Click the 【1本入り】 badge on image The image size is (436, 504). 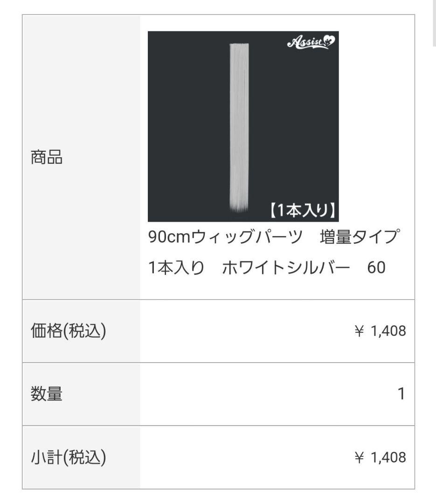tap(302, 210)
